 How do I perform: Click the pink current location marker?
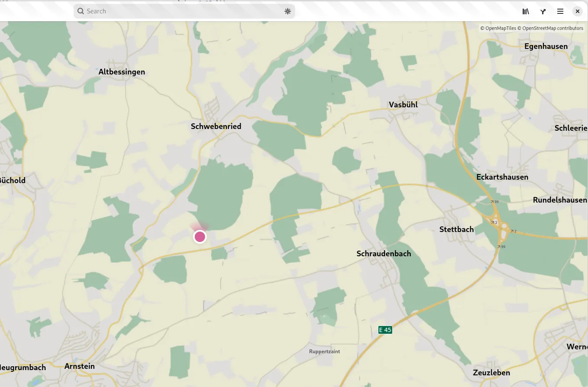click(199, 237)
